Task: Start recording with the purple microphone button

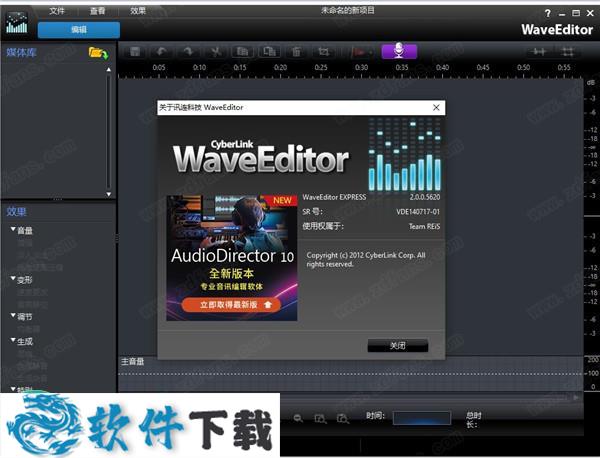Action: (x=399, y=51)
